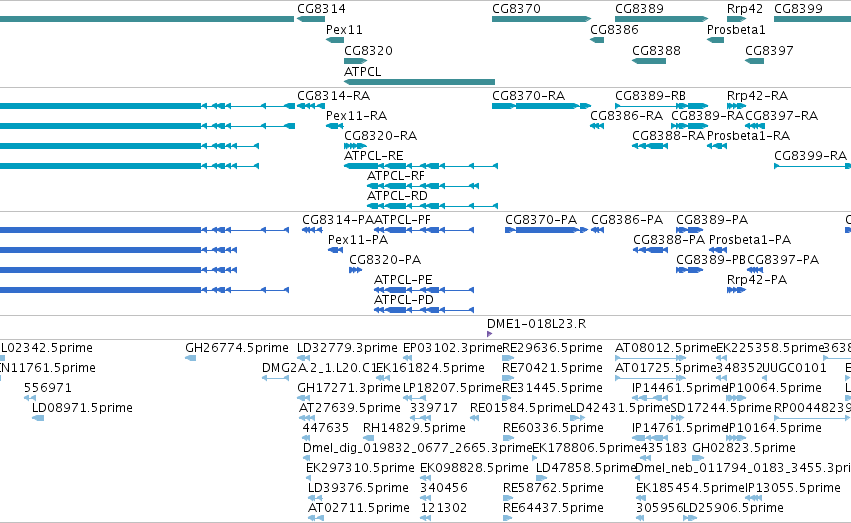
Task: Select the EP03102.3prime EST label
Action: [453, 348]
